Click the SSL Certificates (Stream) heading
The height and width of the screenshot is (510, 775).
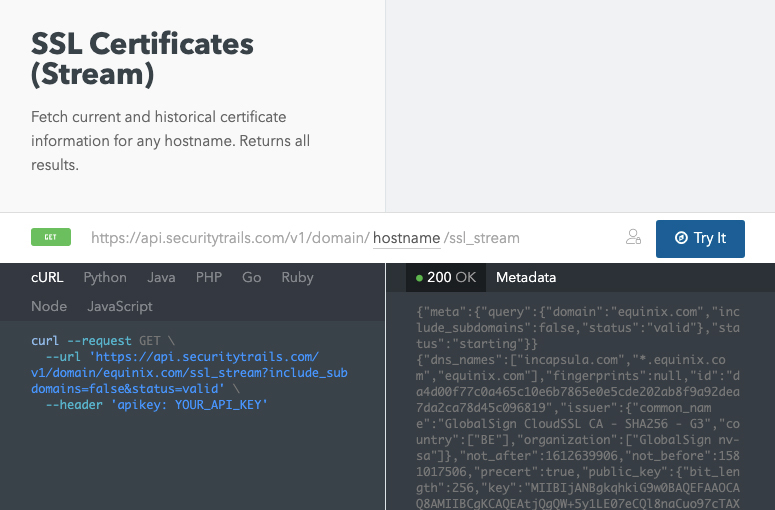142,59
